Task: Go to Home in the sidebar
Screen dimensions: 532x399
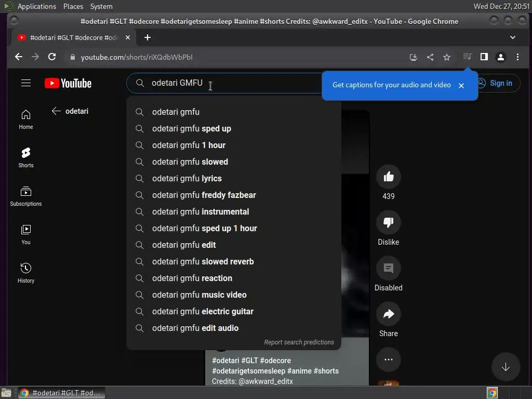Action: pos(26,119)
